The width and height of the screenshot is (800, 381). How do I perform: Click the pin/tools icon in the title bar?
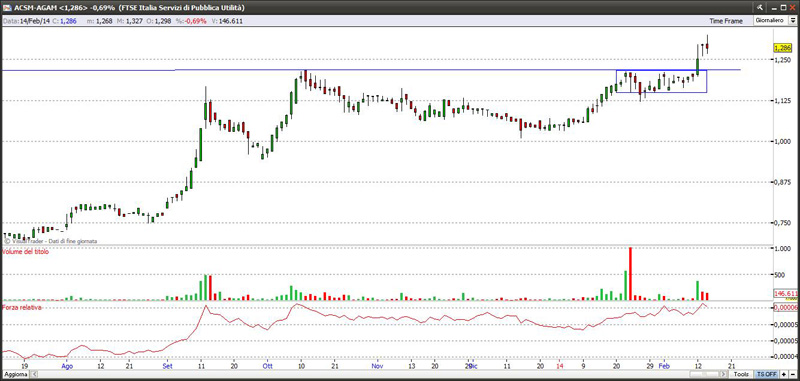759,7
